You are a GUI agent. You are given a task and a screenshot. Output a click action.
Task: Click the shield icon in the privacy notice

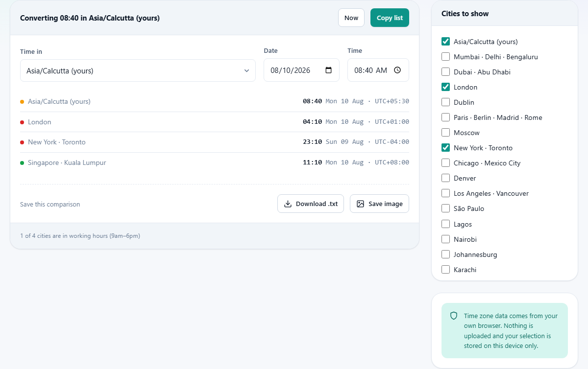point(454,316)
